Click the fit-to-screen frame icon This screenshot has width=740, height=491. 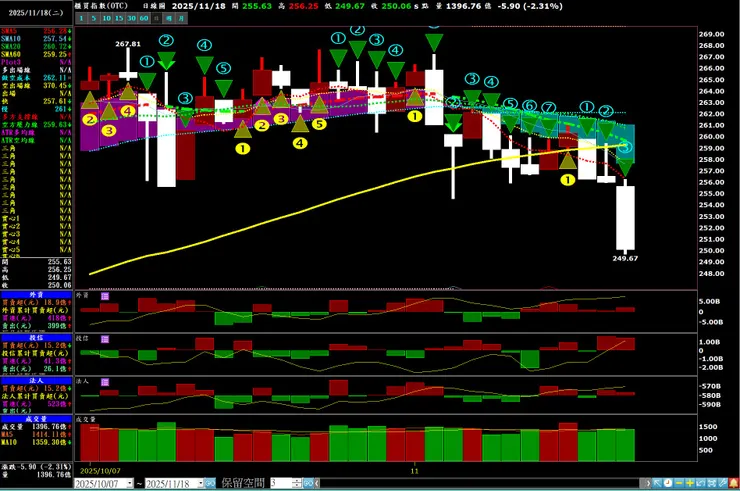click(711, 483)
